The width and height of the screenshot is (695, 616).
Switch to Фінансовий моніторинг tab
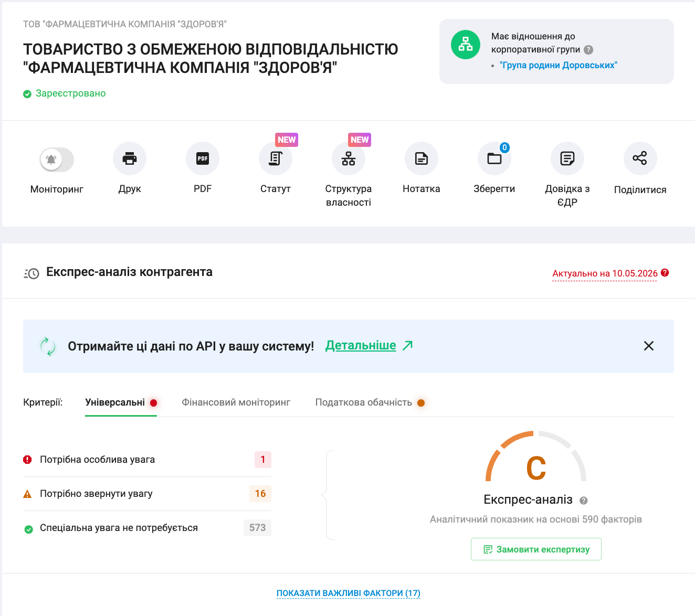(236, 402)
